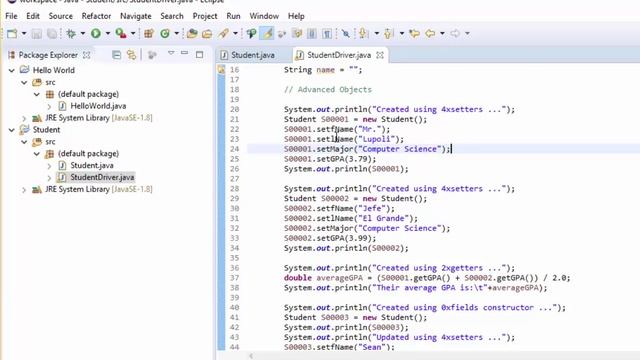The image size is (640, 360).
Task: Click the editor horizontal scrollbar left arrow
Action: 251,356
